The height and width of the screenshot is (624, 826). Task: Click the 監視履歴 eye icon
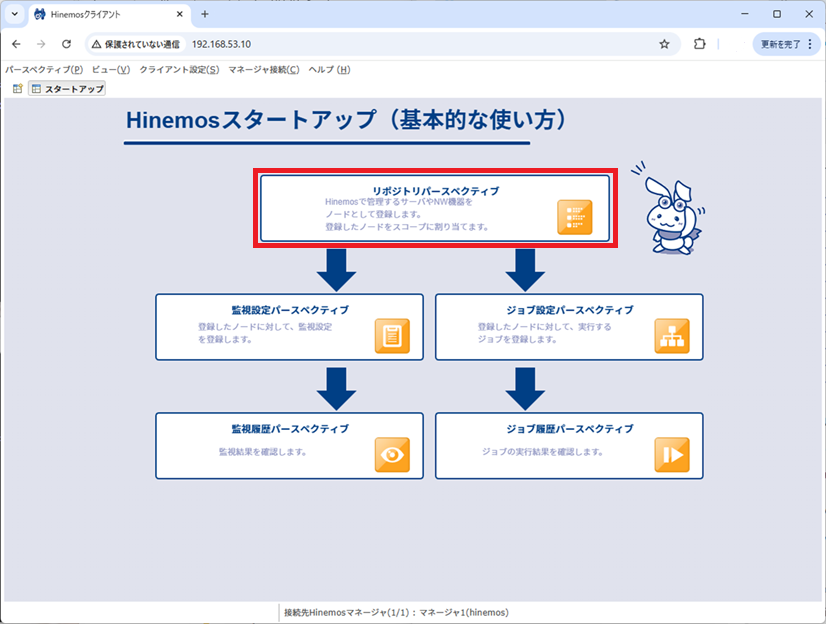pyautogui.click(x=392, y=454)
